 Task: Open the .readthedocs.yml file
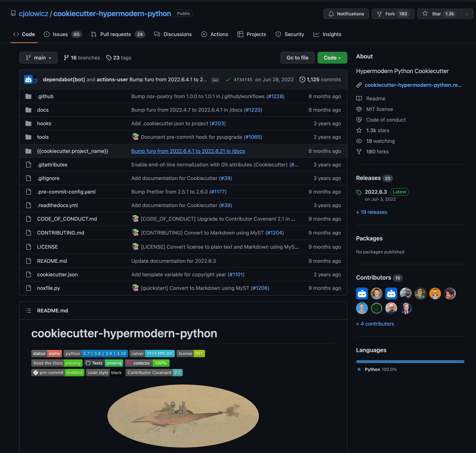pos(57,205)
